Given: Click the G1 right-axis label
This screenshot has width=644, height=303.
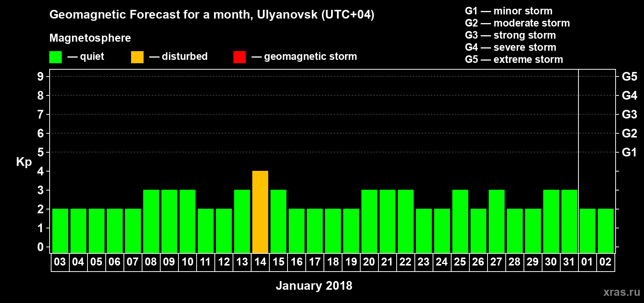Looking at the screenshot, I should coord(630,152).
